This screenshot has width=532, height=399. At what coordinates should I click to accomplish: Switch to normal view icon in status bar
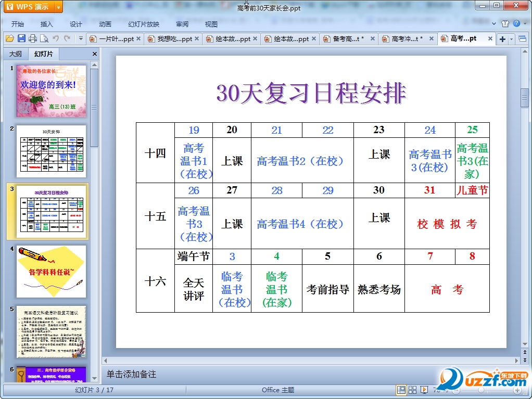401,390
